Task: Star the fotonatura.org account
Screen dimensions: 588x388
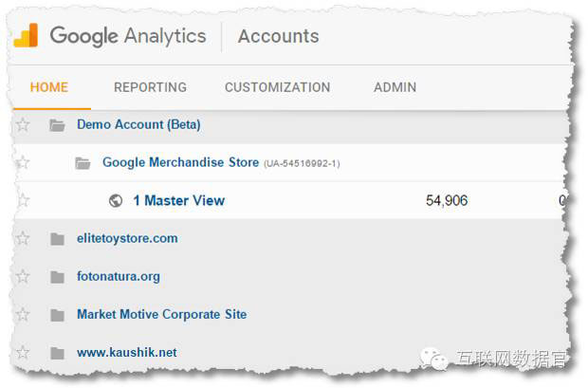Action: point(24,276)
